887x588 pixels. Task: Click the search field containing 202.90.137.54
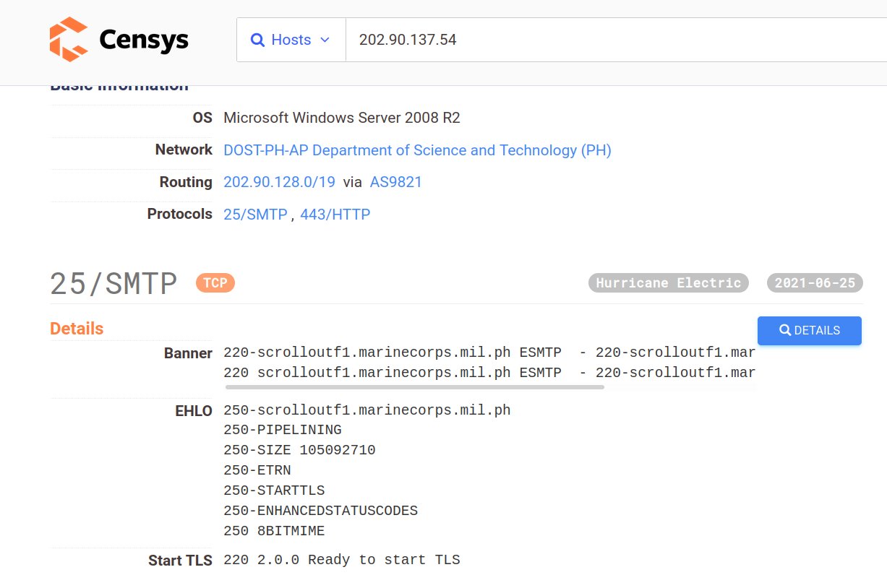pos(617,40)
